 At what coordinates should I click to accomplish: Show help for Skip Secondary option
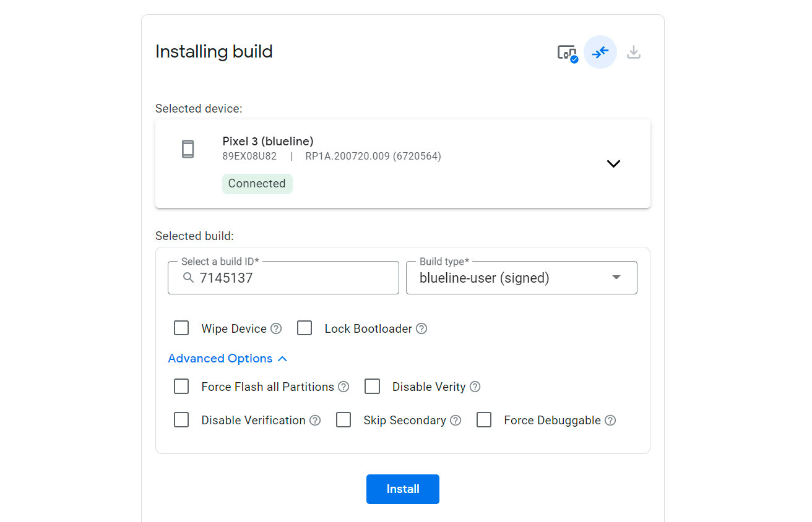click(456, 420)
